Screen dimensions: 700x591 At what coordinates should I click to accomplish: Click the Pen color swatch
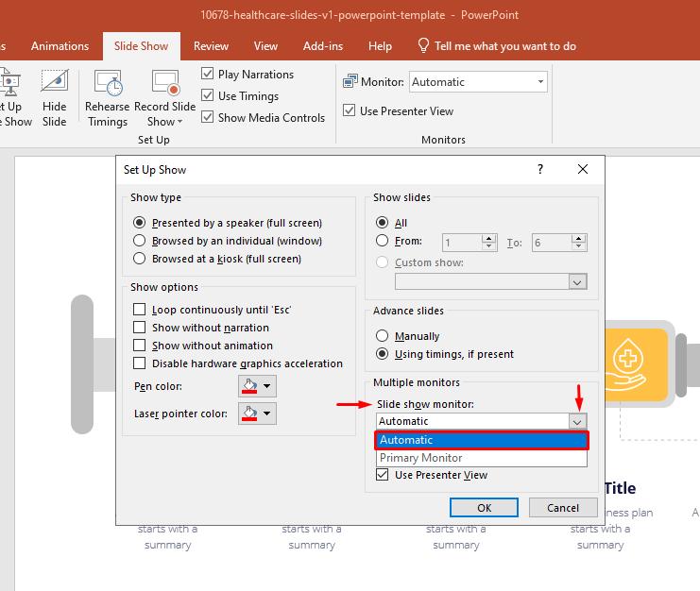(249, 386)
